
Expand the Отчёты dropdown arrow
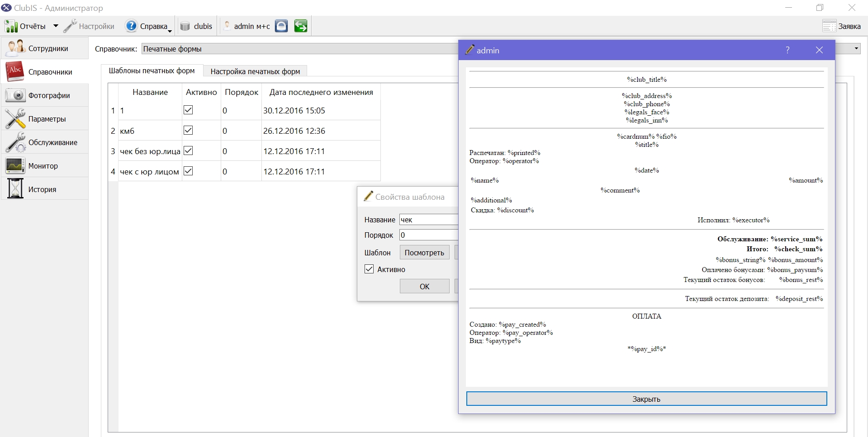(x=56, y=26)
